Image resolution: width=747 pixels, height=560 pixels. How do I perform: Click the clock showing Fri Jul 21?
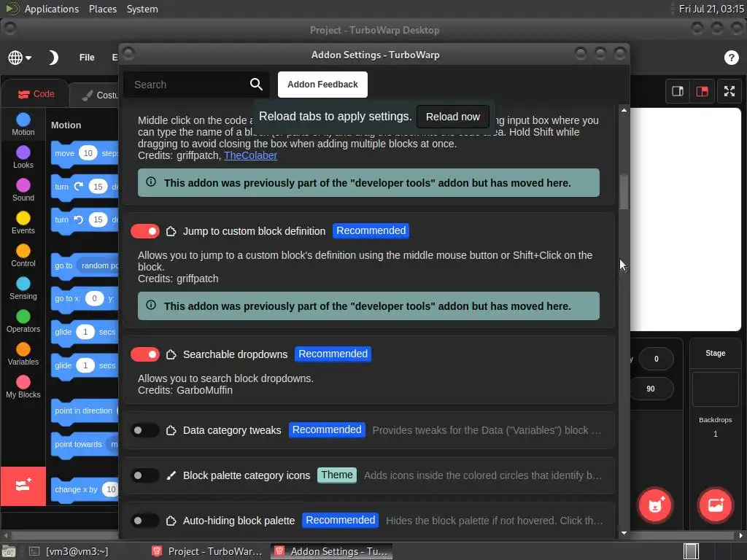click(711, 9)
